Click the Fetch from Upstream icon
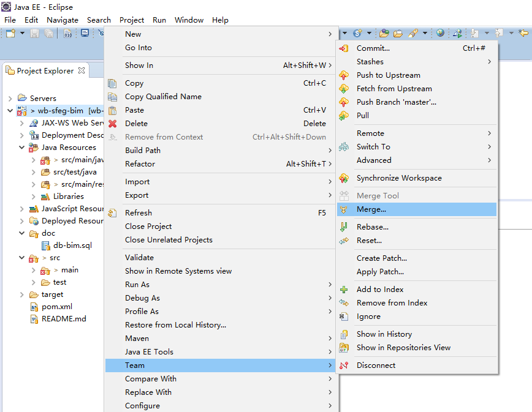This screenshot has width=532, height=412. click(344, 89)
